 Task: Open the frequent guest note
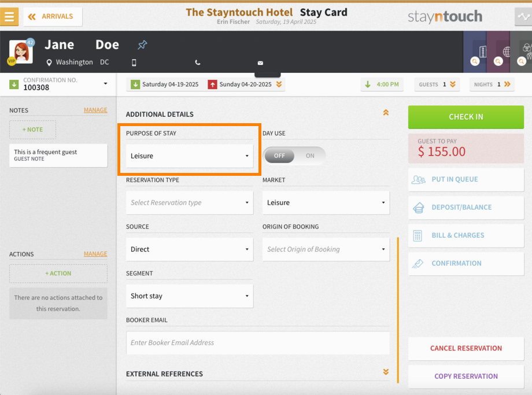58,155
